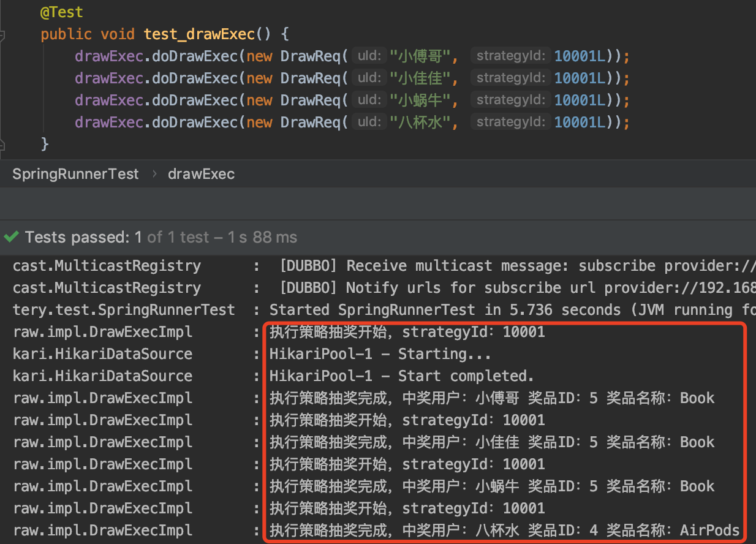Click the "void" return type keyword
Image resolution: width=756 pixels, height=544 pixels.
[118, 34]
